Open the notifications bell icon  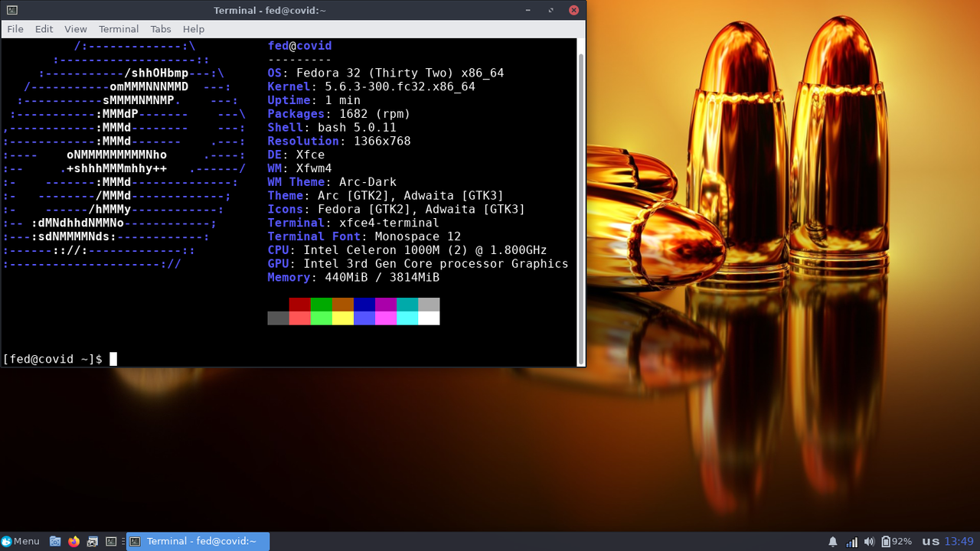[833, 541]
